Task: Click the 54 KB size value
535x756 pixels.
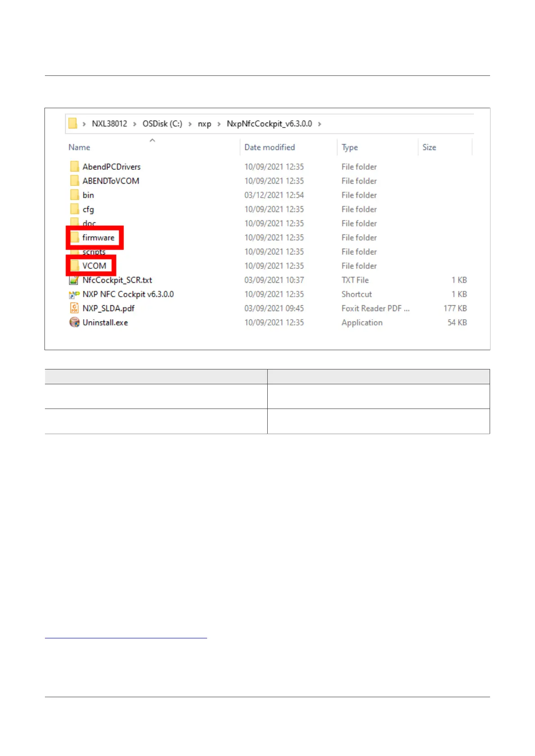Action: coord(457,322)
